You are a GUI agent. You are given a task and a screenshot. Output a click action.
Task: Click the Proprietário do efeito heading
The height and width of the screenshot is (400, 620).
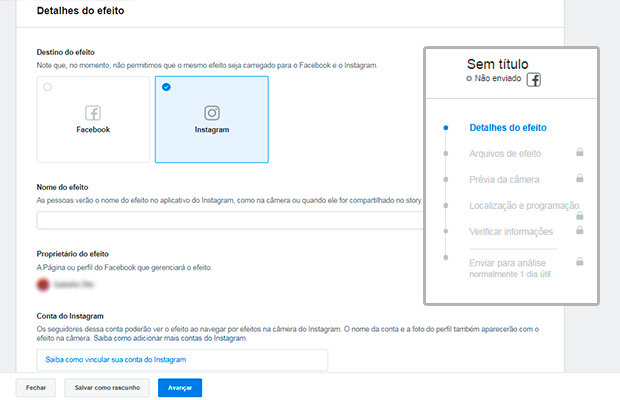click(x=73, y=254)
